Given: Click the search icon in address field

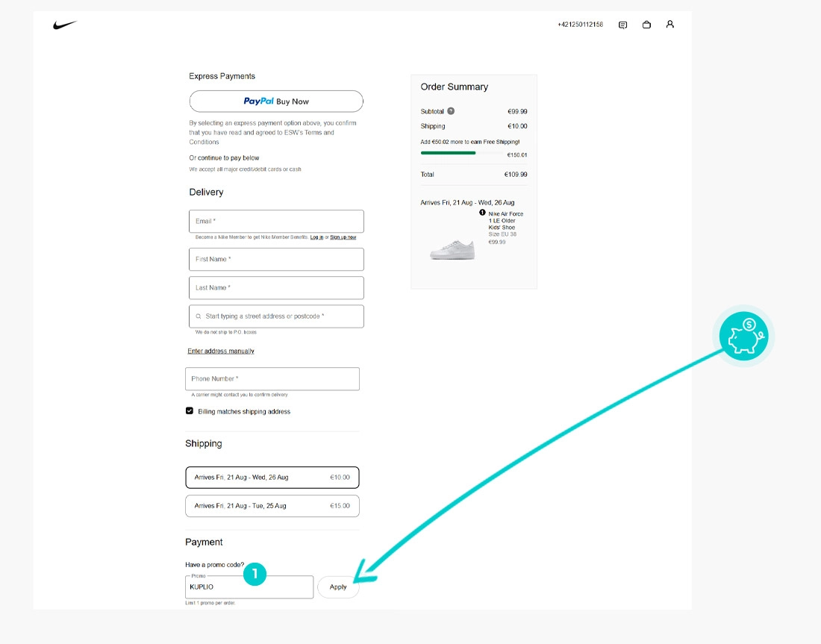Looking at the screenshot, I should (x=199, y=316).
